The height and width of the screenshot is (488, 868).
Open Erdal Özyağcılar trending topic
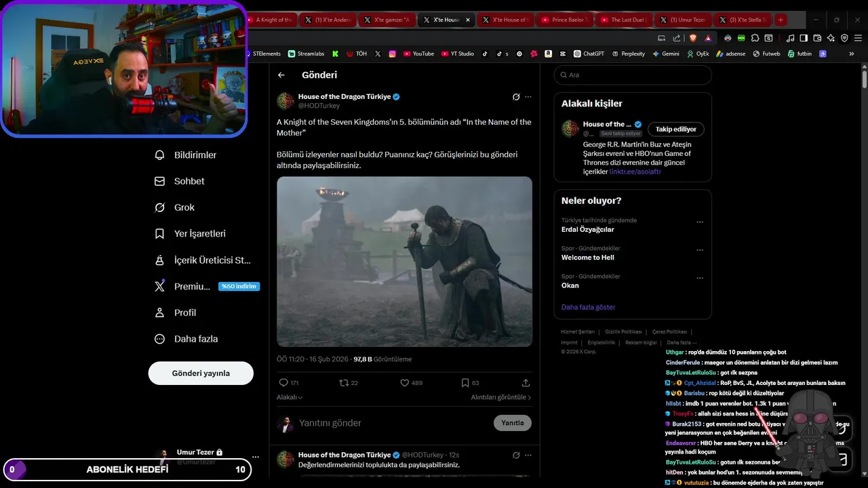[x=588, y=230]
